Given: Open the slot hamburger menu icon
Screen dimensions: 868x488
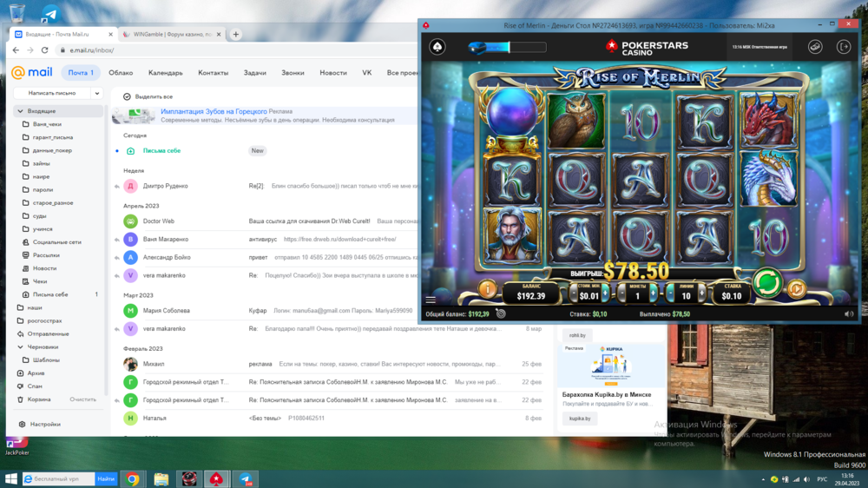Looking at the screenshot, I should (x=431, y=300).
